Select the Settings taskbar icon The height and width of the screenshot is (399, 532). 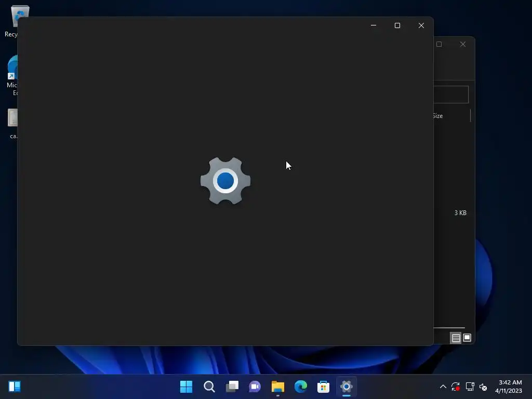pyautogui.click(x=347, y=387)
